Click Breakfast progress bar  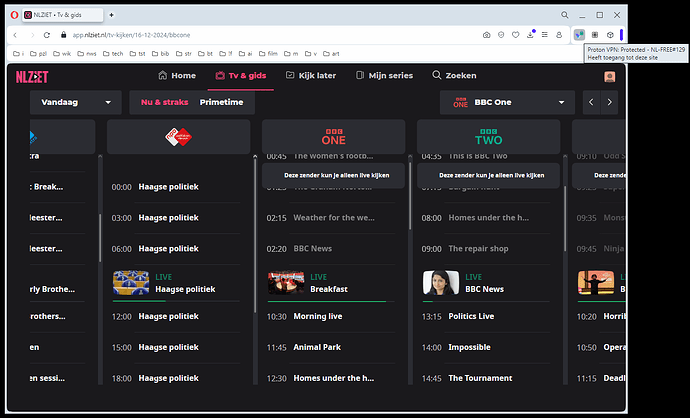(x=331, y=301)
